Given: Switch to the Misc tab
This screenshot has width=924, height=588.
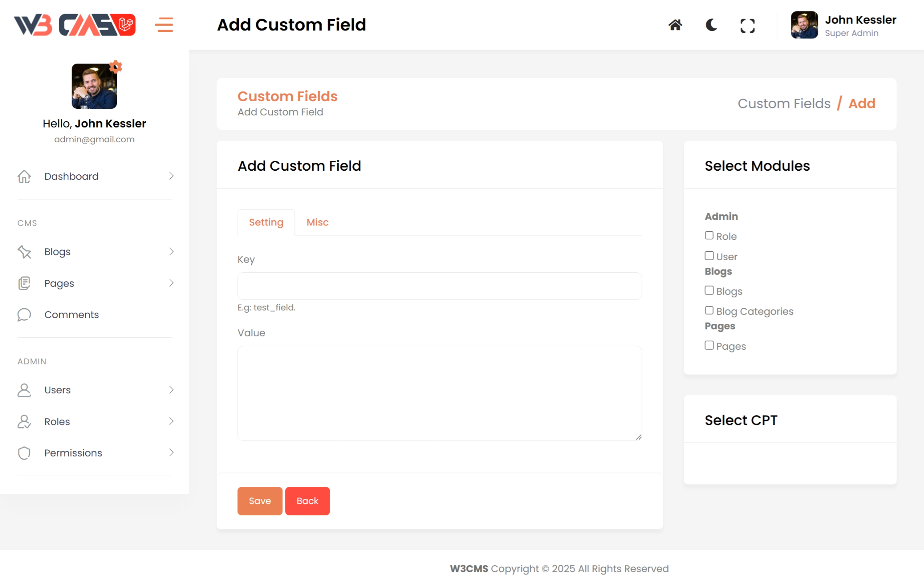Looking at the screenshot, I should [317, 222].
